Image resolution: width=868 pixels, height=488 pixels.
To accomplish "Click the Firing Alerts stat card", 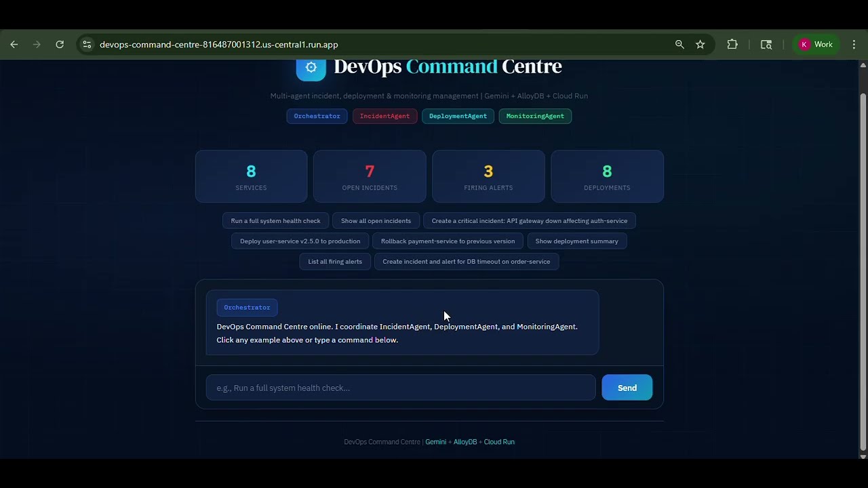I will pyautogui.click(x=488, y=176).
